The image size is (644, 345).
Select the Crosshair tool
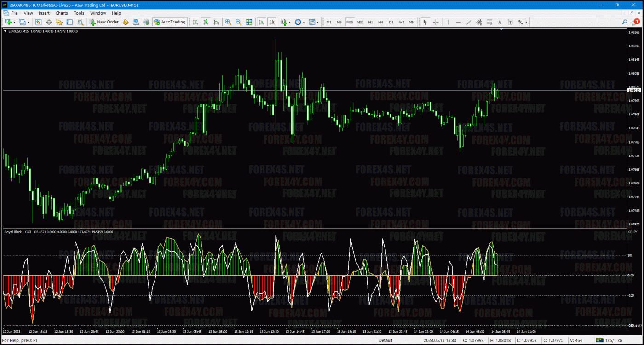(435, 22)
